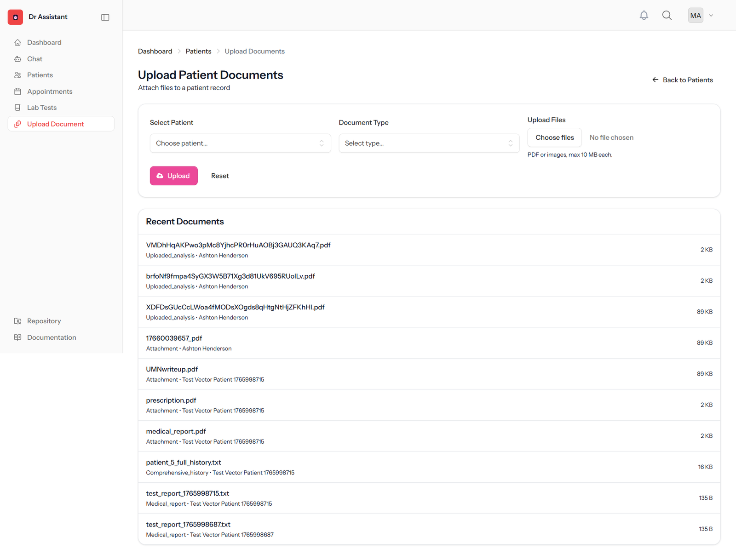Expand the Choose patient dropdown
This screenshot has width=736, height=560.
pyautogui.click(x=240, y=143)
